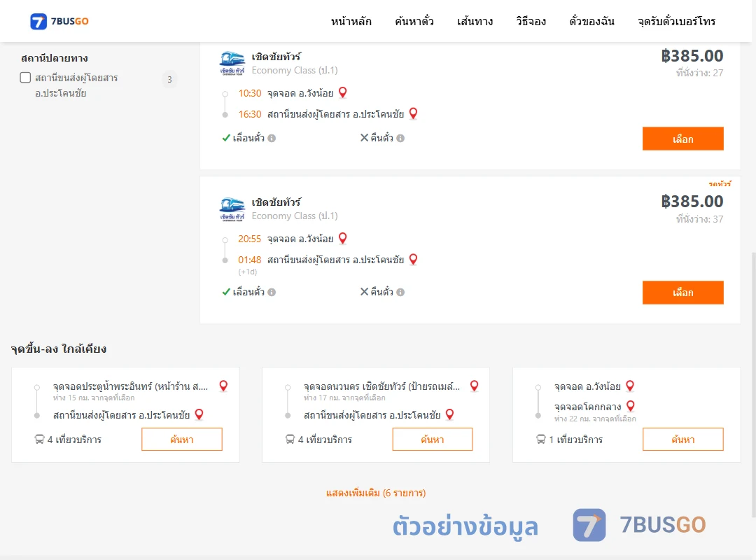Click bus icon beside 4 เที่ยวบริการ ประตูน้ำพระอินทร์
756x560 pixels.
click(39, 440)
